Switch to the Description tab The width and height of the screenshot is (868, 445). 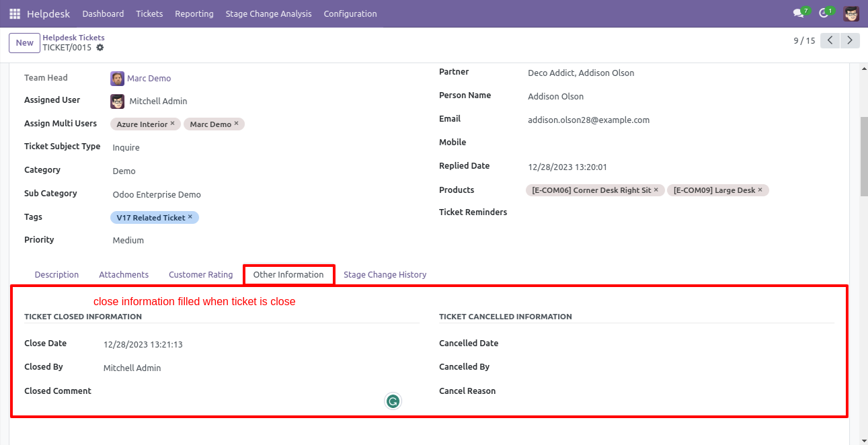point(56,275)
